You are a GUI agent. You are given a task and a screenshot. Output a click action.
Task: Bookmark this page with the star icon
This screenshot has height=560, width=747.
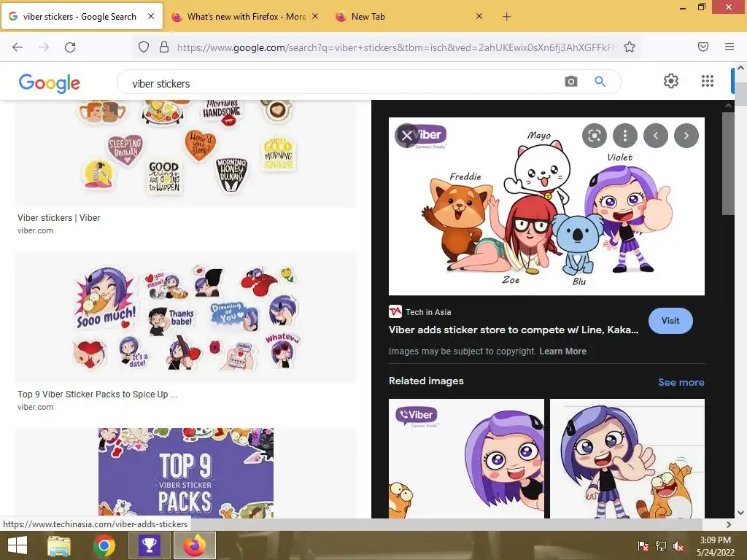(x=630, y=47)
